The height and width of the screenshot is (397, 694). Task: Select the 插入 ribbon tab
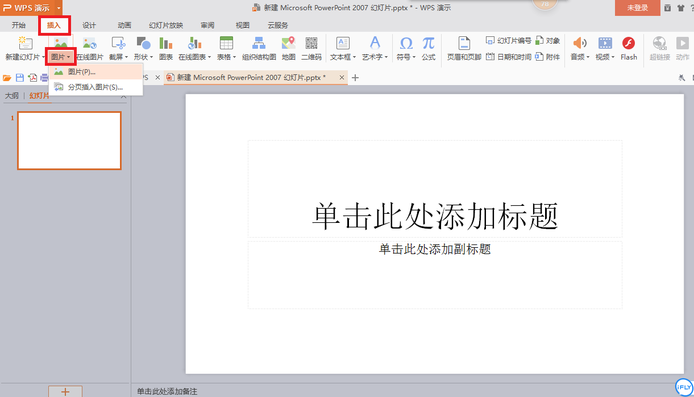click(x=54, y=25)
